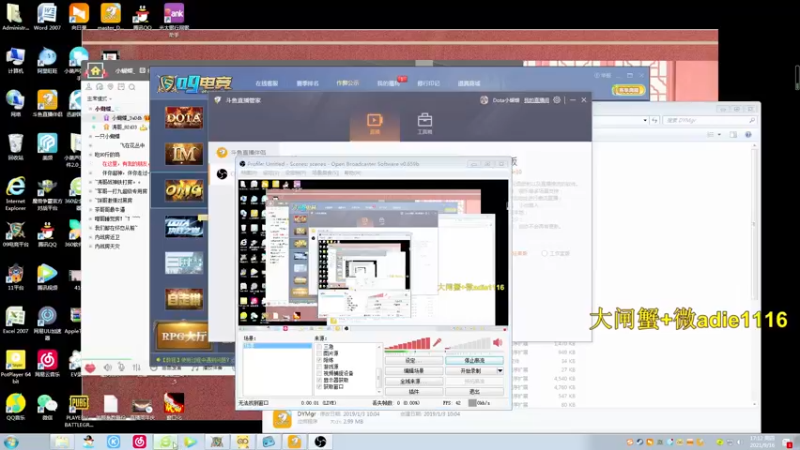The image size is (800, 450).
Task: Adjust the OBS microphone volume bar
Action: click(x=408, y=344)
